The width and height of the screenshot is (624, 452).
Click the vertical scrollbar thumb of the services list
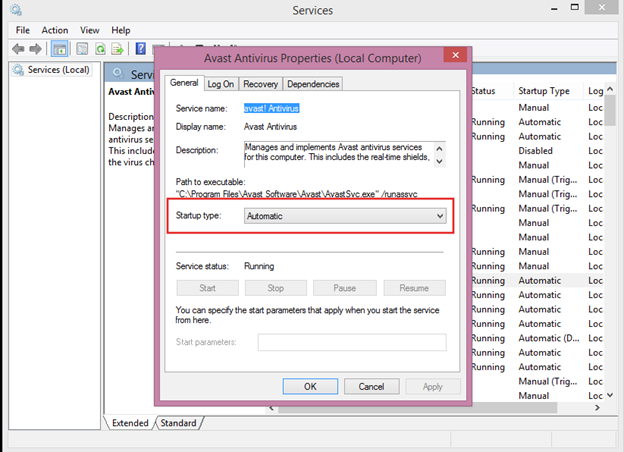pyautogui.click(x=610, y=110)
